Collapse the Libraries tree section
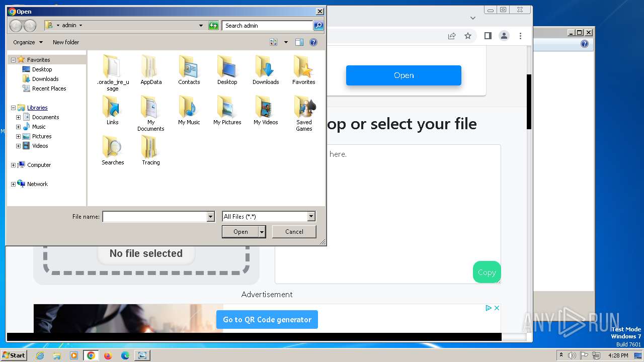 pos(13,108)
